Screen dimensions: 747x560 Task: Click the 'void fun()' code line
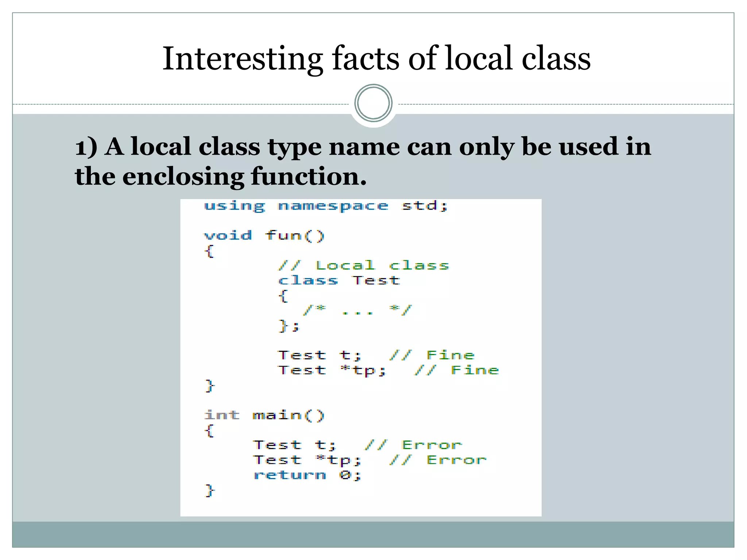[x=264, y=236]
